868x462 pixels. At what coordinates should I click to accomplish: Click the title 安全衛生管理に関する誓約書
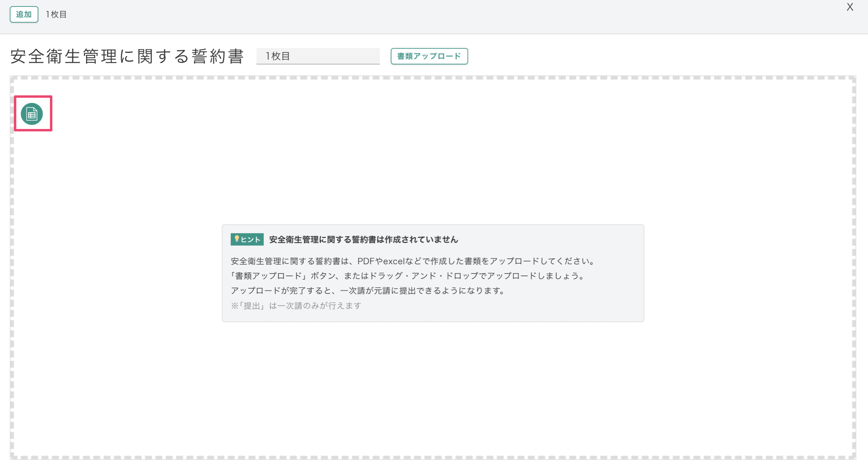[127, 56]
